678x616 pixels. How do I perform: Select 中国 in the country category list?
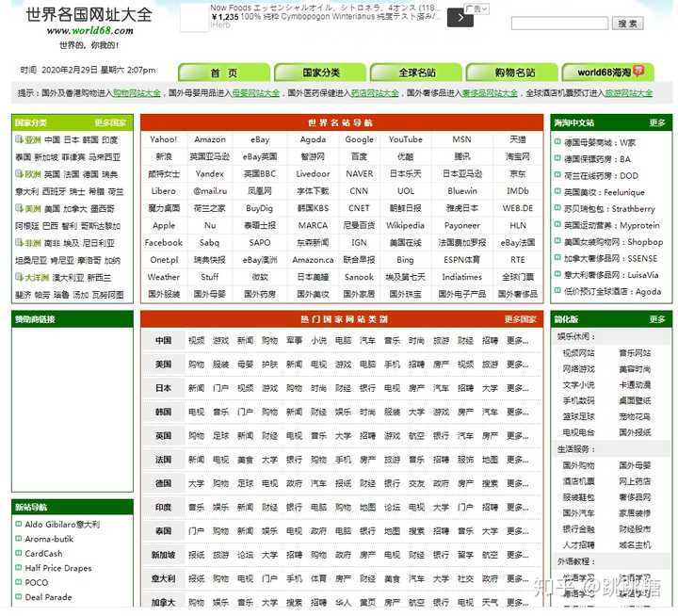(x=164, y=340)
